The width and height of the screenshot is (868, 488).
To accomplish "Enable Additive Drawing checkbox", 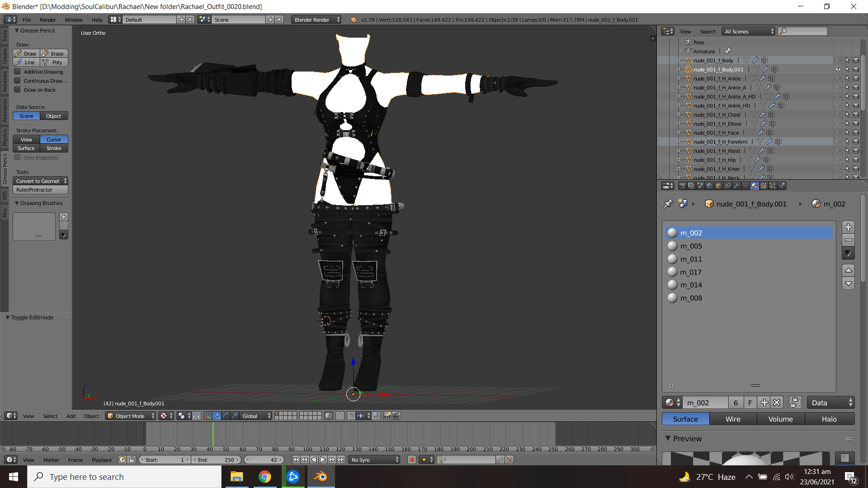I will 18,71.
